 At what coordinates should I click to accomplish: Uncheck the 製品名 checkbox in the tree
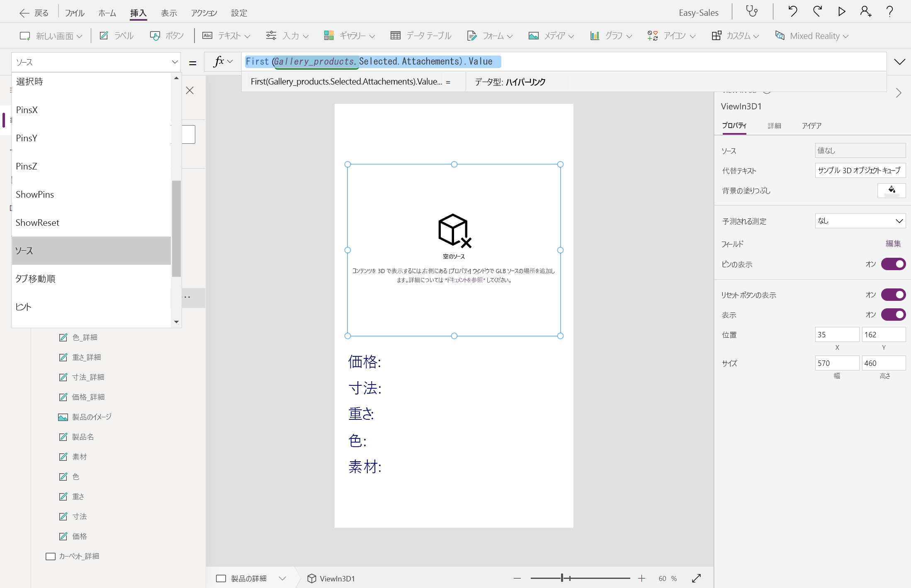[x=63, y=436]
